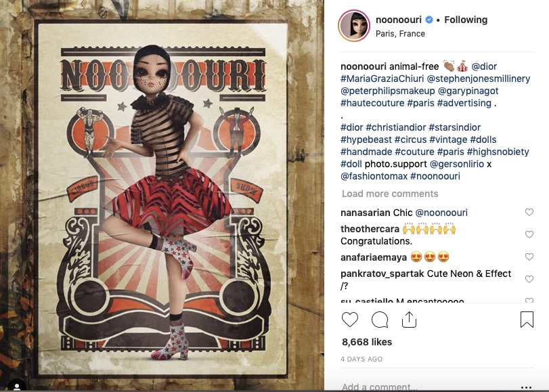Open the three dots more options menu
This screenshot has width=549, height=392.
(x=526, y=387)
